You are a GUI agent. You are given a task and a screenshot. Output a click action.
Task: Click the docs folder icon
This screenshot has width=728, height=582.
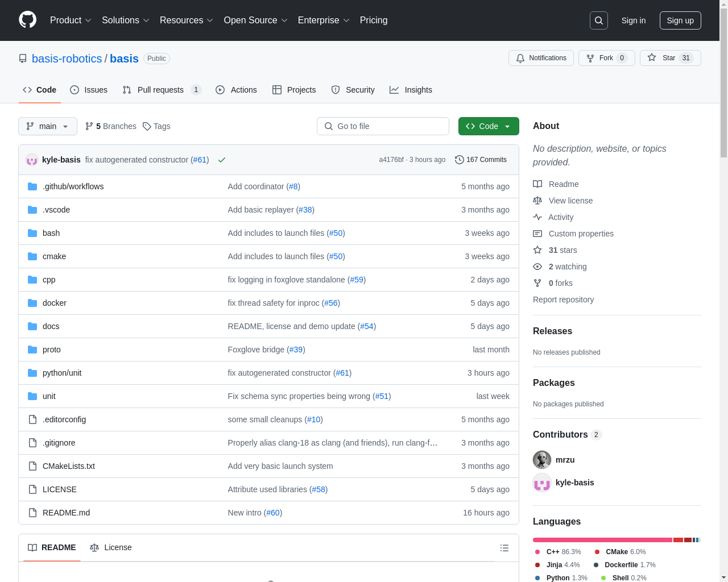point(32,326)
